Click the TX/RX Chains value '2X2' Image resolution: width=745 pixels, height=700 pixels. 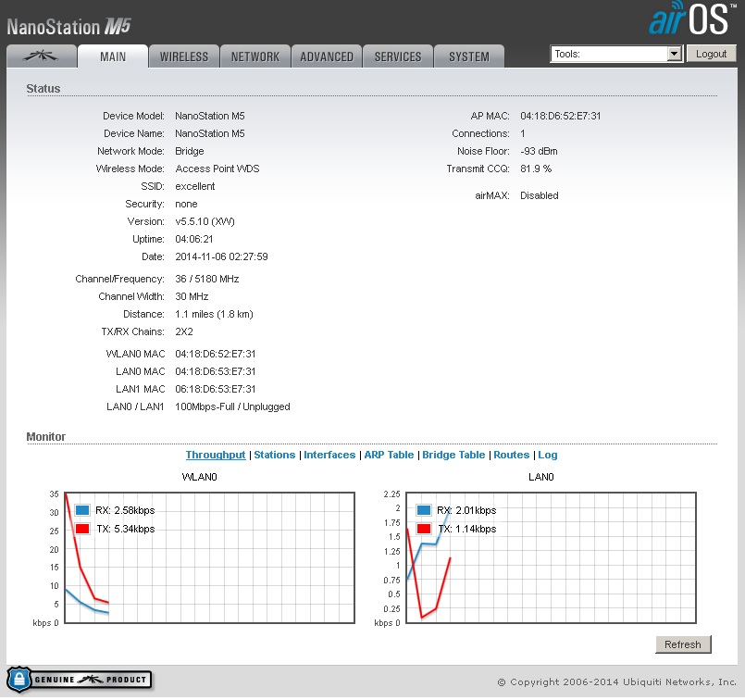[184, 331]
